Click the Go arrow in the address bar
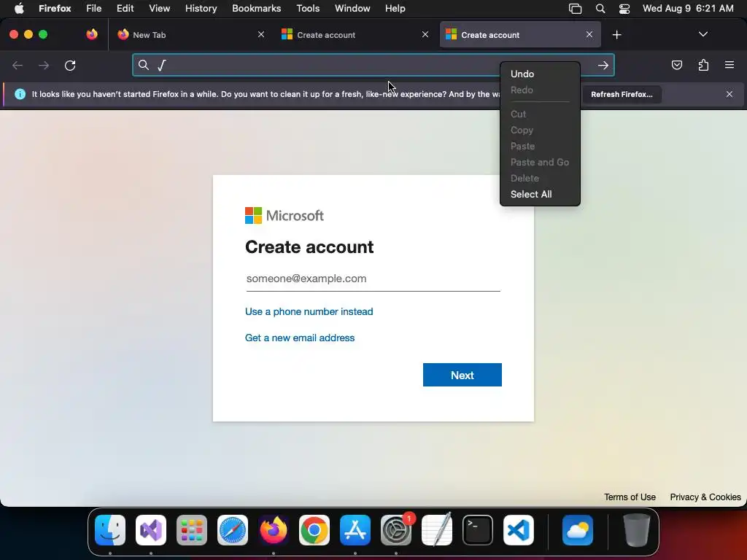Image resolution: width=747 pixels, height=560 pixels. pos(603,65)
